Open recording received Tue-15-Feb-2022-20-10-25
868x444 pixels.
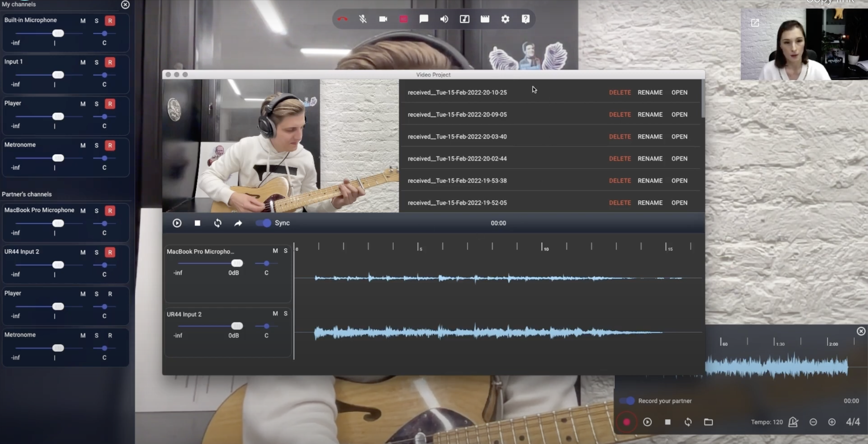tap(679, 92)
